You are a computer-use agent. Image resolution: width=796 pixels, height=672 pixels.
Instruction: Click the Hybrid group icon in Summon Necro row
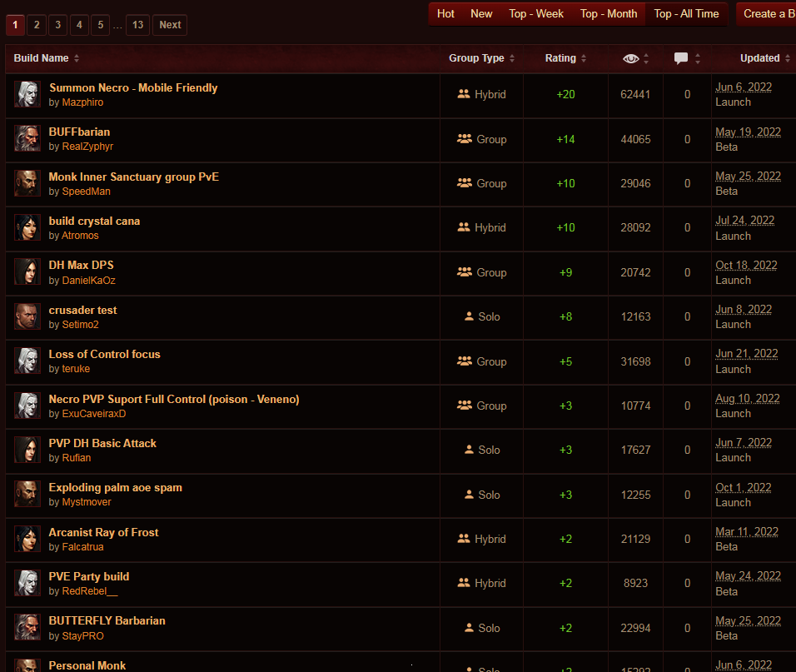464,94
